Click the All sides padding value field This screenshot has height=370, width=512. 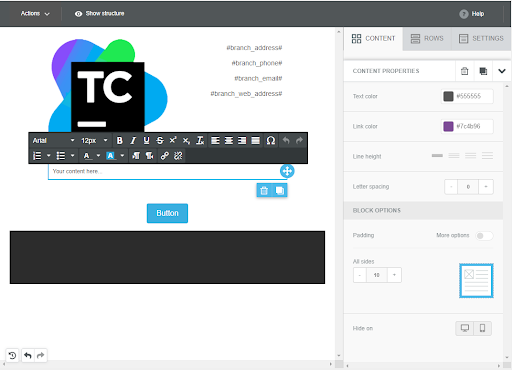tap(377, 275)
